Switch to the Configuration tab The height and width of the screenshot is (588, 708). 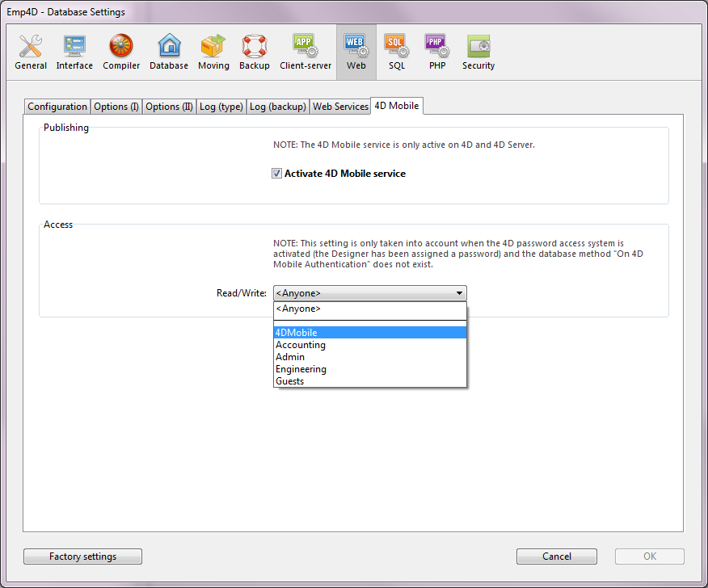pyautogui.click(x=57, y=107)
